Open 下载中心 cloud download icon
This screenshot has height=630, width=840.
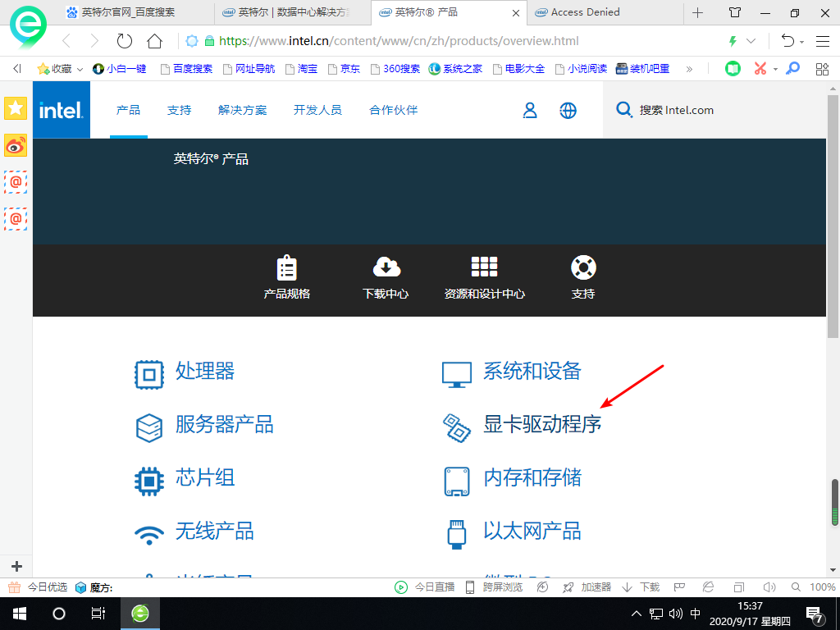point(386,267)
